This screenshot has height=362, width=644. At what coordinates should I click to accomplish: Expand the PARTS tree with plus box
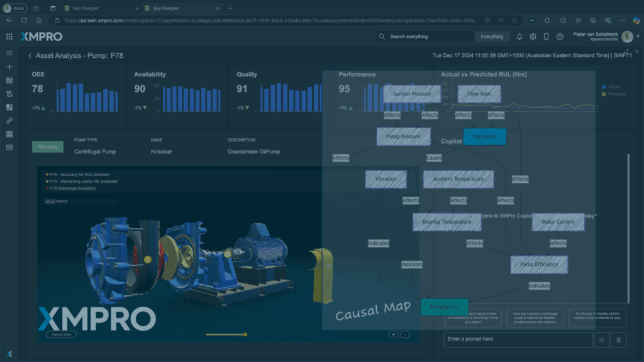[x=48, y=202]
